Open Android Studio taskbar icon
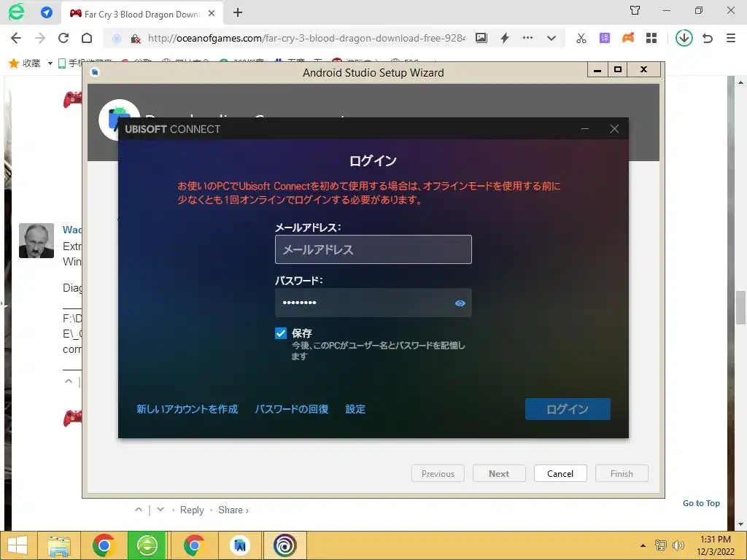 (x=240, y=545)
